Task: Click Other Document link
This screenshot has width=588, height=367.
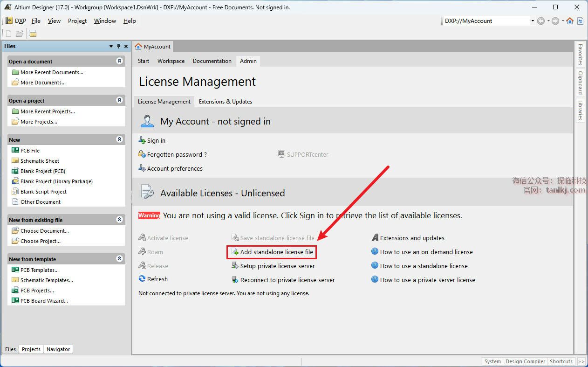Action: pos(41,202)
